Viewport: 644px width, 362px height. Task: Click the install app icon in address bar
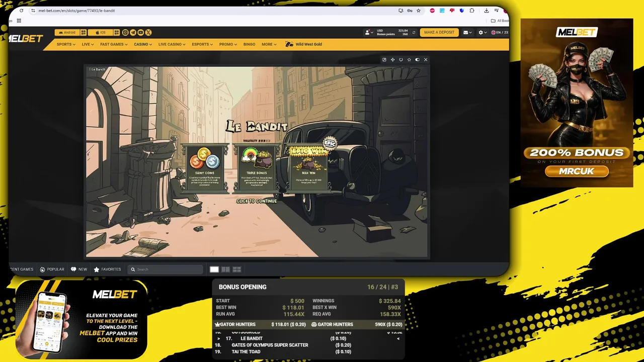point(401,11)
